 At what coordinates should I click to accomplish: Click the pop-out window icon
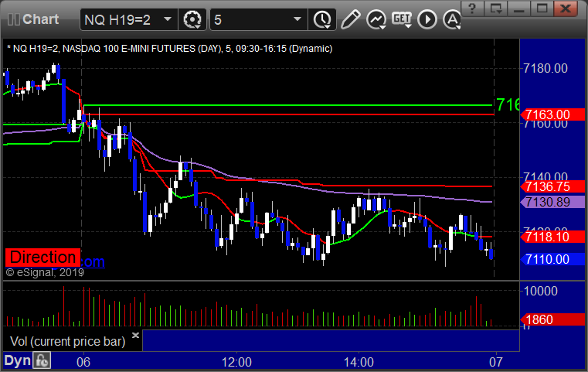click(496, 9)
